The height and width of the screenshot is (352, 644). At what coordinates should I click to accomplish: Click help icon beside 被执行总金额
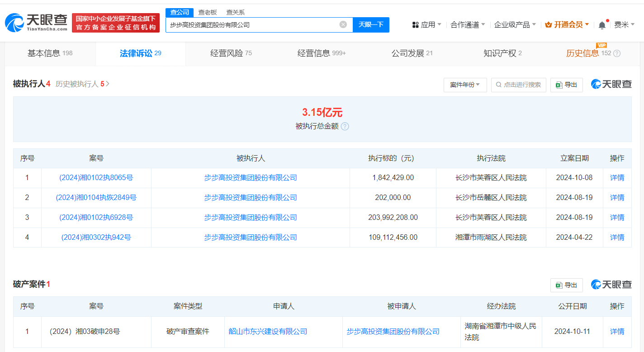345,126
